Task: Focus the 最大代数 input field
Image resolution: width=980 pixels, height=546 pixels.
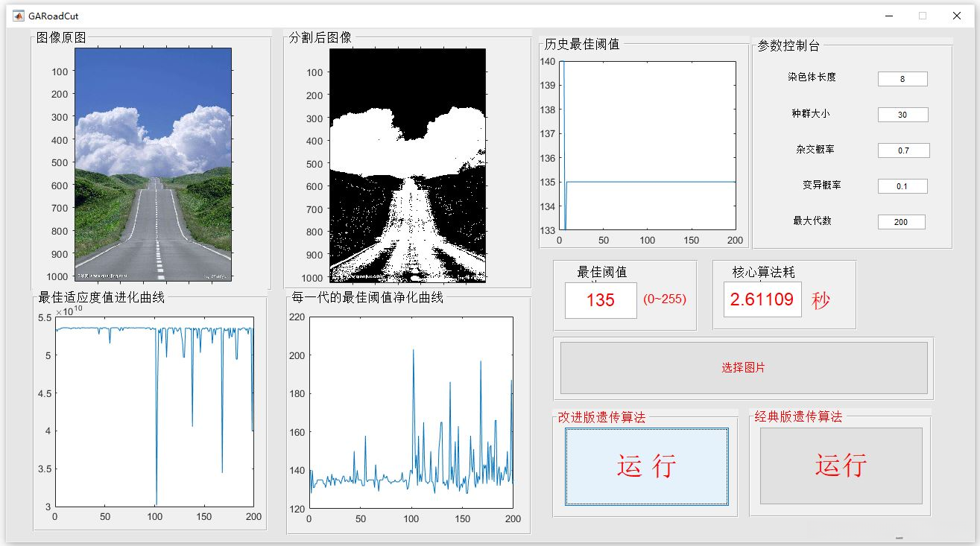Action: [x=902, y=222]
